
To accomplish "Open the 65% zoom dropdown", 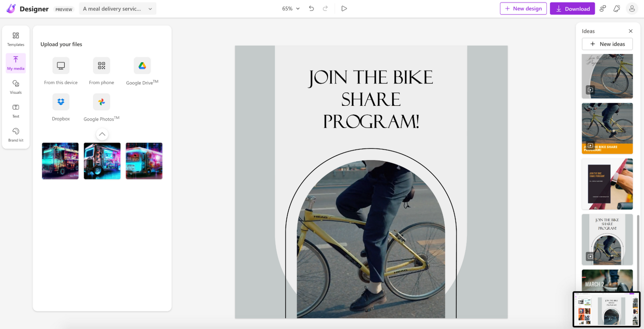I will 291,9.
